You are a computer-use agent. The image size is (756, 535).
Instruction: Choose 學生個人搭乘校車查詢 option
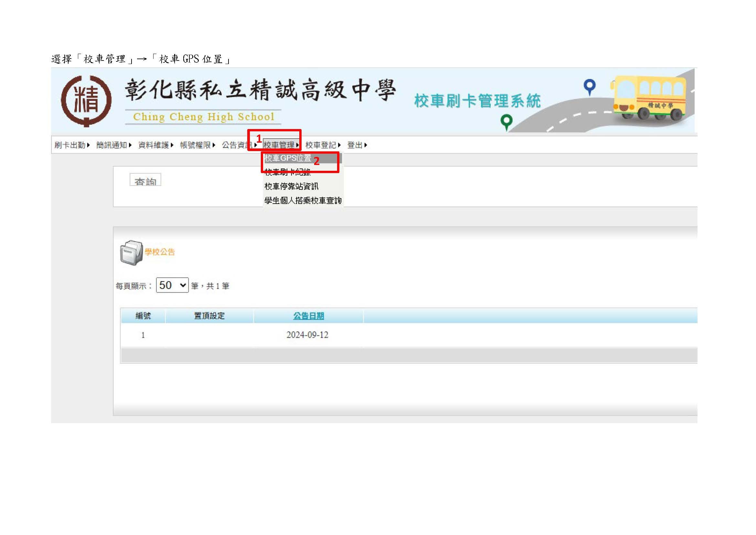[303, 201]
